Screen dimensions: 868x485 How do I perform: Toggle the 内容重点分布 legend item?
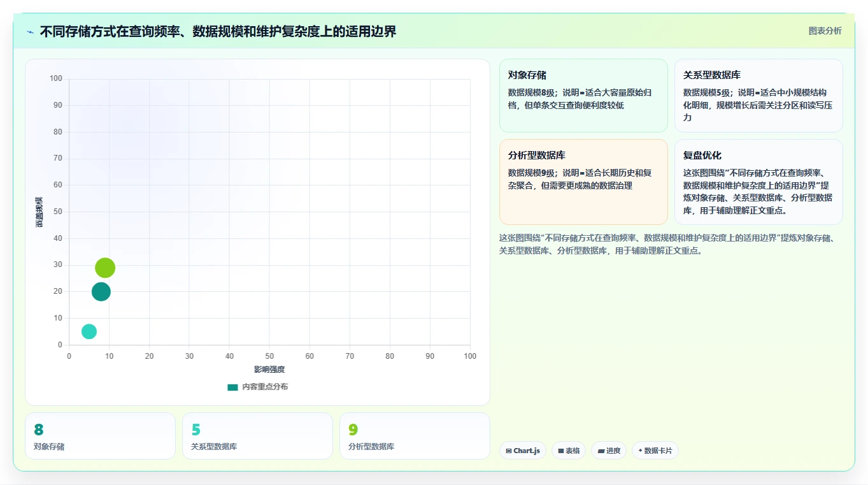pyautogui.click(x=258, y=387)
